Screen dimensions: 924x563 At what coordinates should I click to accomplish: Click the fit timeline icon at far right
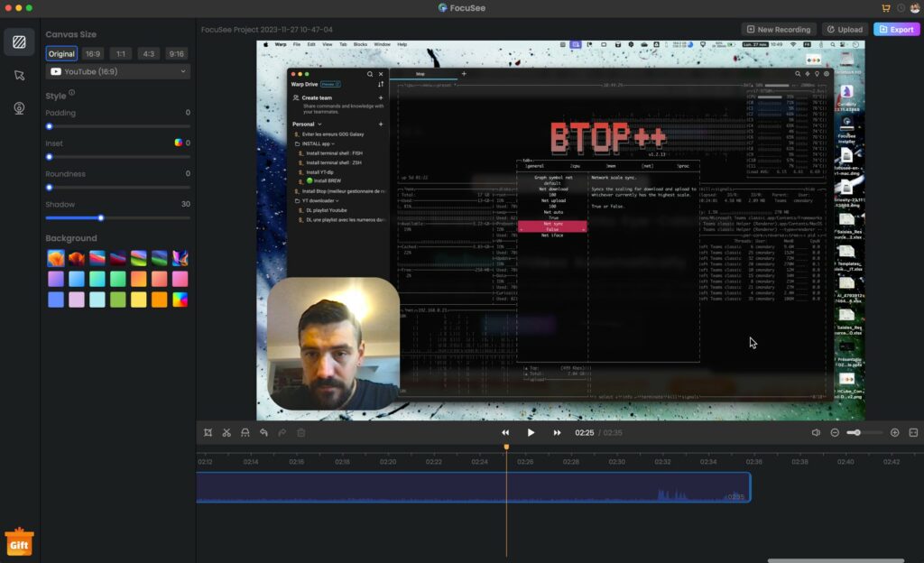[913, 433]
